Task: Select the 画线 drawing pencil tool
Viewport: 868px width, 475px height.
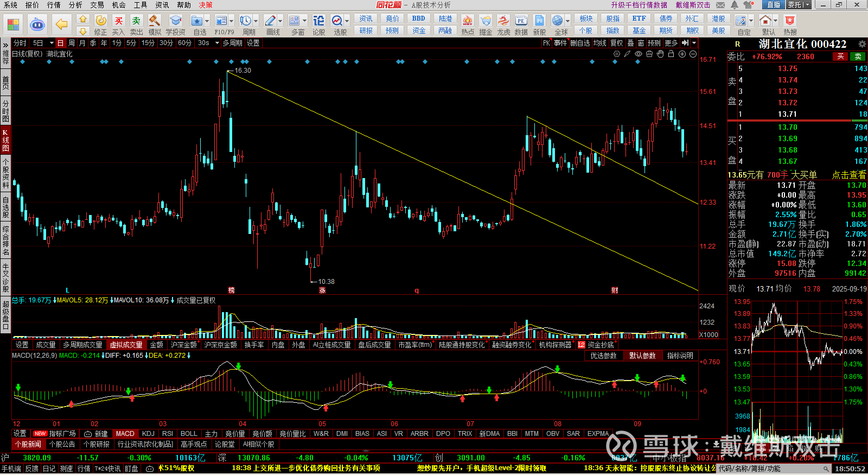Action: coord(270,21)
